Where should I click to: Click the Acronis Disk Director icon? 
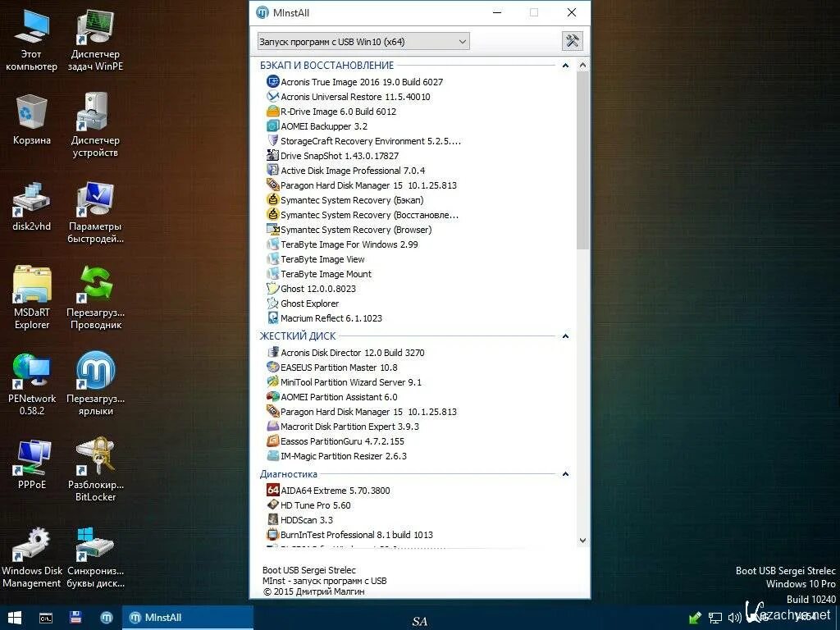(272, 353)
